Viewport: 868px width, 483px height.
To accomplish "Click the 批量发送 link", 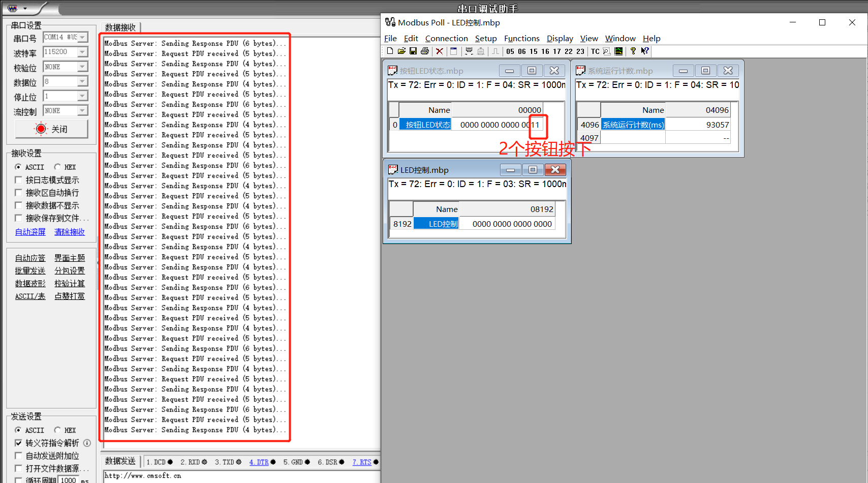I will 30,271.
